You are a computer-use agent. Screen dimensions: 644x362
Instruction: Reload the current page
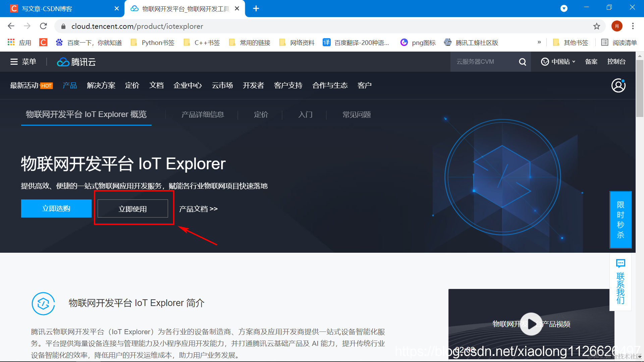tap(43, 26)
